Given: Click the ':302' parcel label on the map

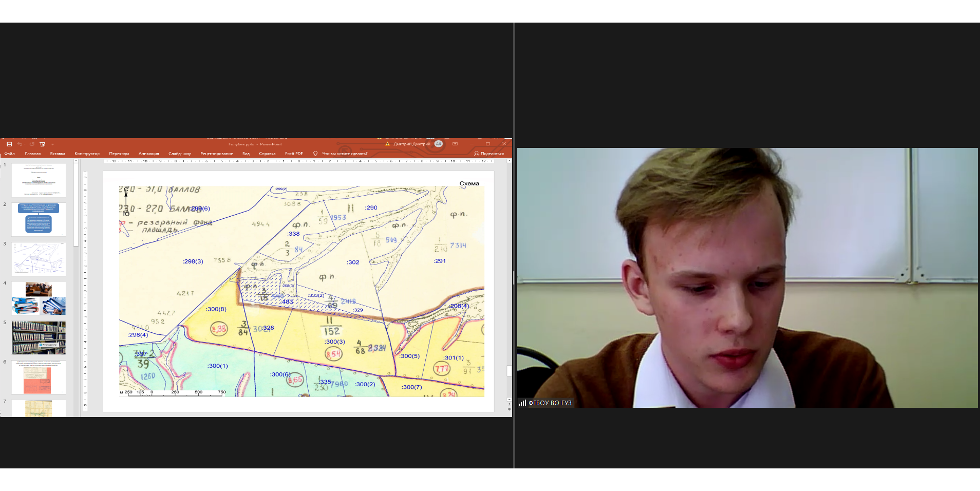Looking at the screenshot, I should point(353,262).
